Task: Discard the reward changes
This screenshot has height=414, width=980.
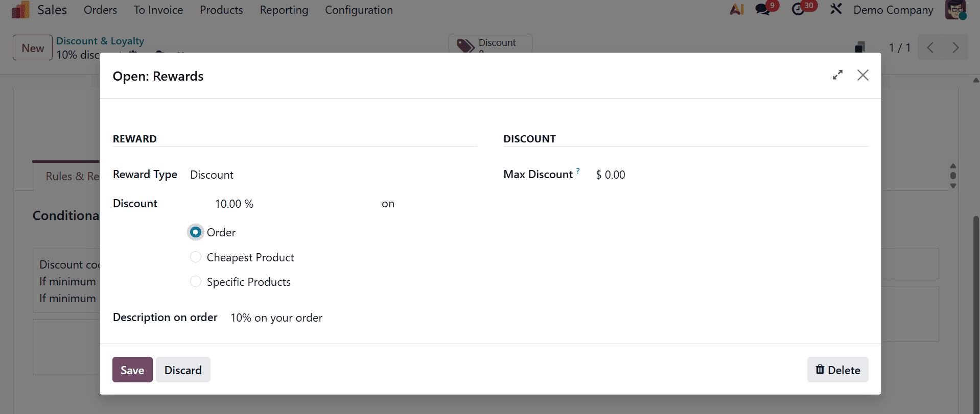Action: click(183, 370)
